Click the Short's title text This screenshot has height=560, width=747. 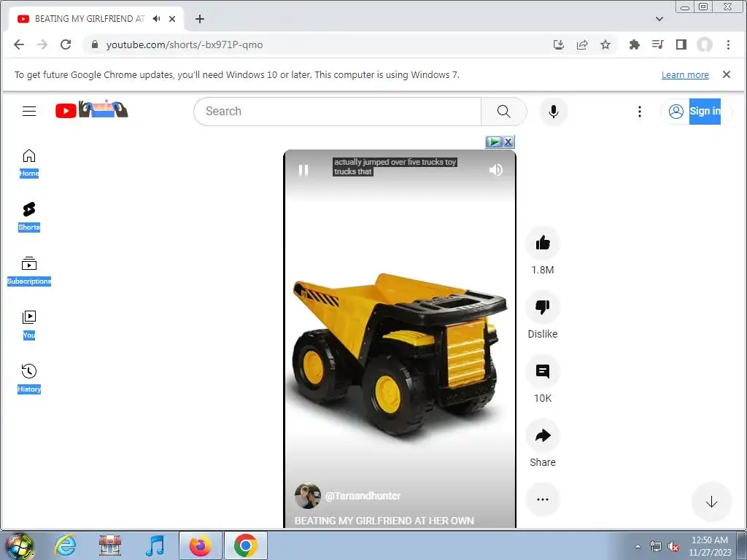[384, 521]
